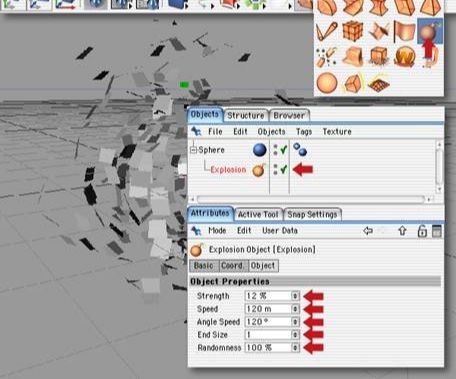456x379 pixels.
Task: Select the Shatter deformer icon
Action: coord(325,57)
